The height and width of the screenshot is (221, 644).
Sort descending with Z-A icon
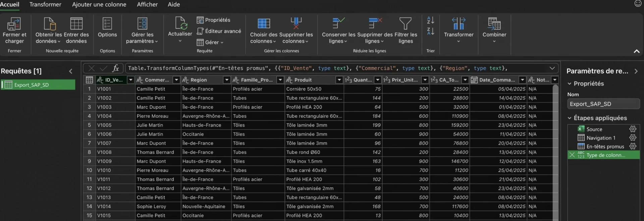[x=431, y=31]
